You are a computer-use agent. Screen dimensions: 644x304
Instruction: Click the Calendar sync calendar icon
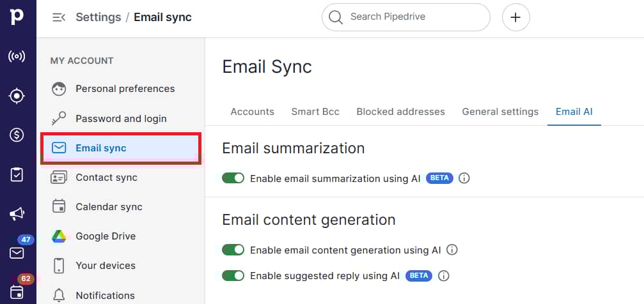(59, 206)
